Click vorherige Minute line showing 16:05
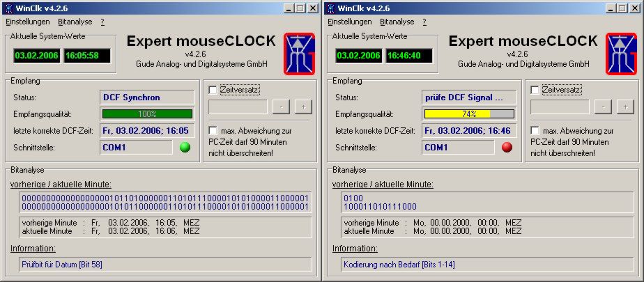Screen dimensions: 644x282 pos(111,224)
